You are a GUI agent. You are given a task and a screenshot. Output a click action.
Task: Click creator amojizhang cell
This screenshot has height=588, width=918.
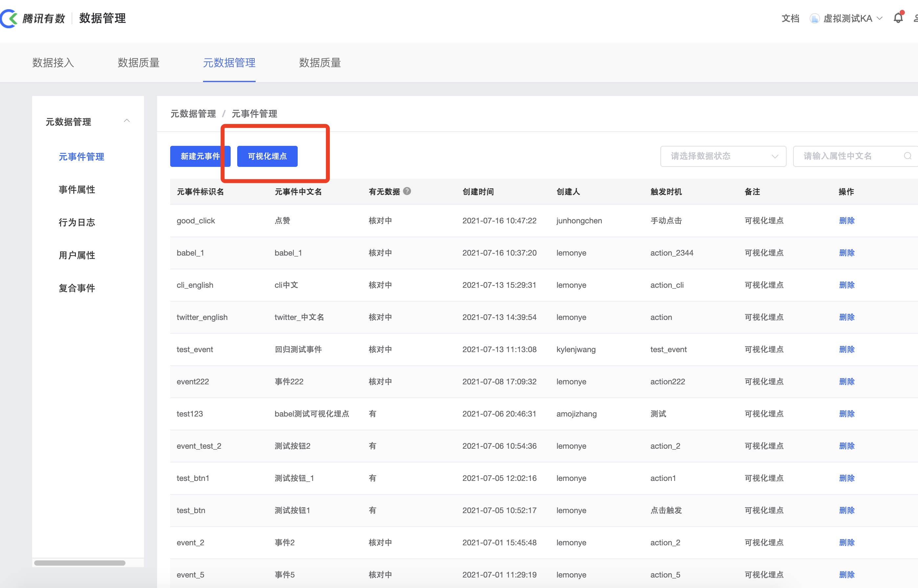[576, 414]
